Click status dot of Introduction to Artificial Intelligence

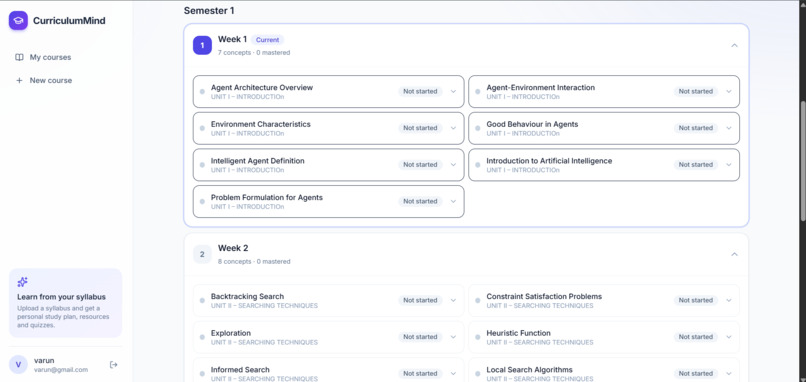click(x=478, y=165)
